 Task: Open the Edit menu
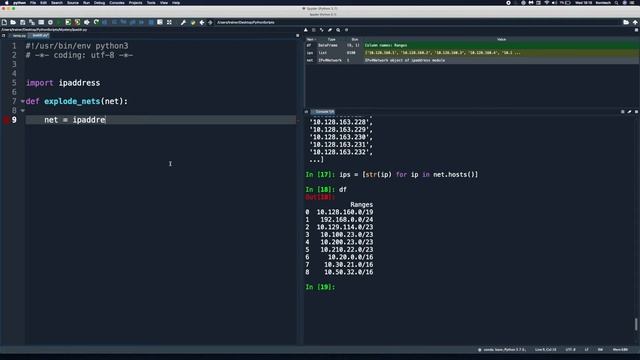[43, 2]
